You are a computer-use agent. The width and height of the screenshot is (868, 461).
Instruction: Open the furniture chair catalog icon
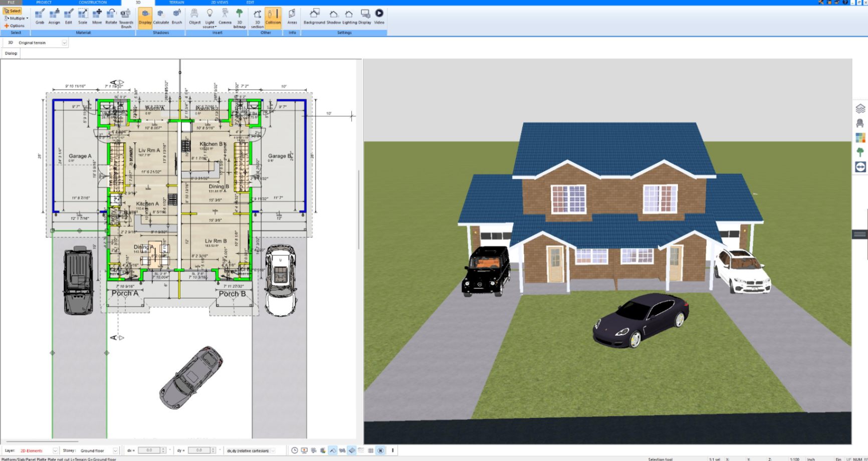(x=860, y=123)
